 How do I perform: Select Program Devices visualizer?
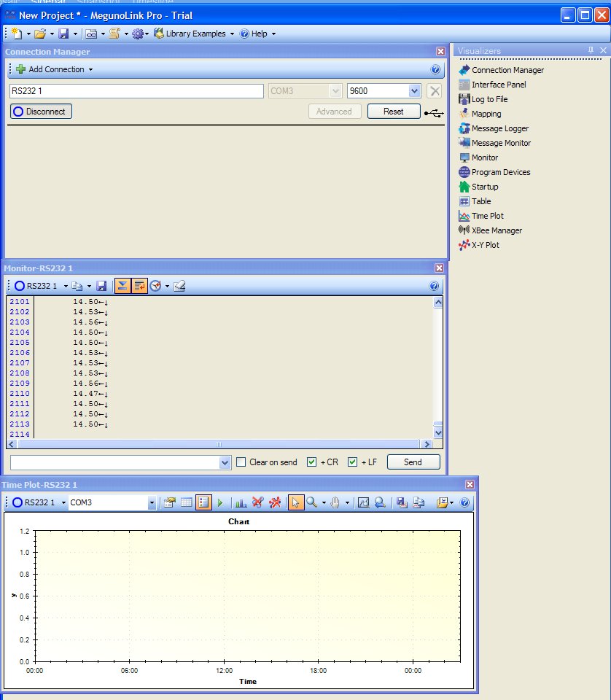pos(494,172)
